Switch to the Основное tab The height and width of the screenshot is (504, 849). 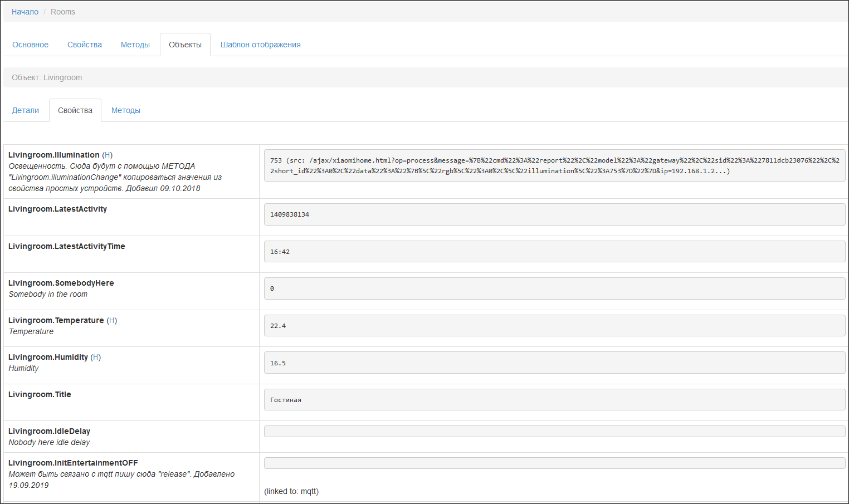pos(30,45)
